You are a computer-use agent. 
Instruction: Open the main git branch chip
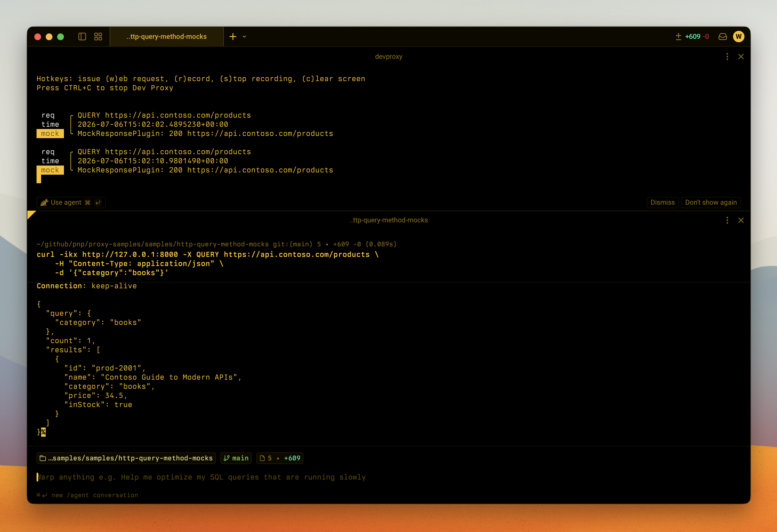[236, 458]
